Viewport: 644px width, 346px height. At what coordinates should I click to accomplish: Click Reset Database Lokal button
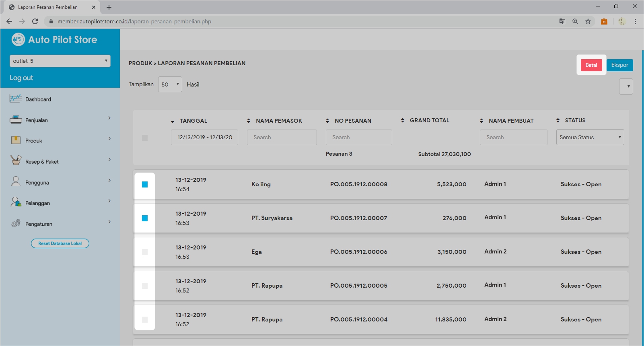pyautogui.click(x=60, y=243)
